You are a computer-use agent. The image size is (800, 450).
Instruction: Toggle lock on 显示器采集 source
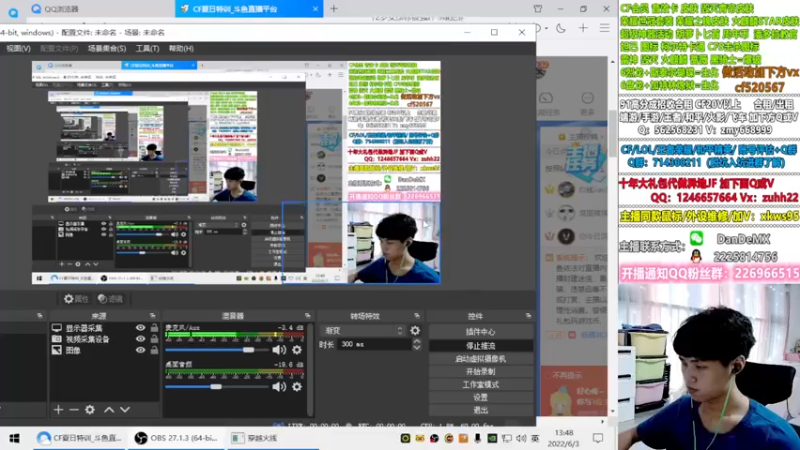[154, 328]
